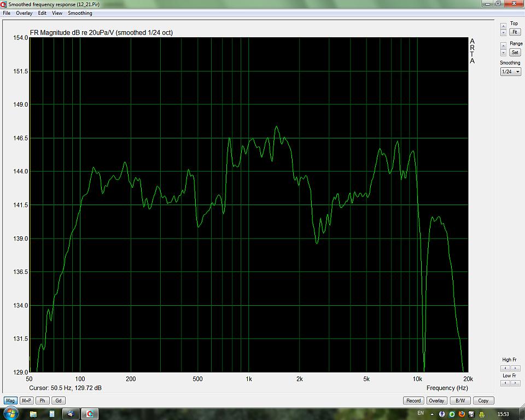525x420 pixels.
Task: Open the Edit menu
Action: 42,13
